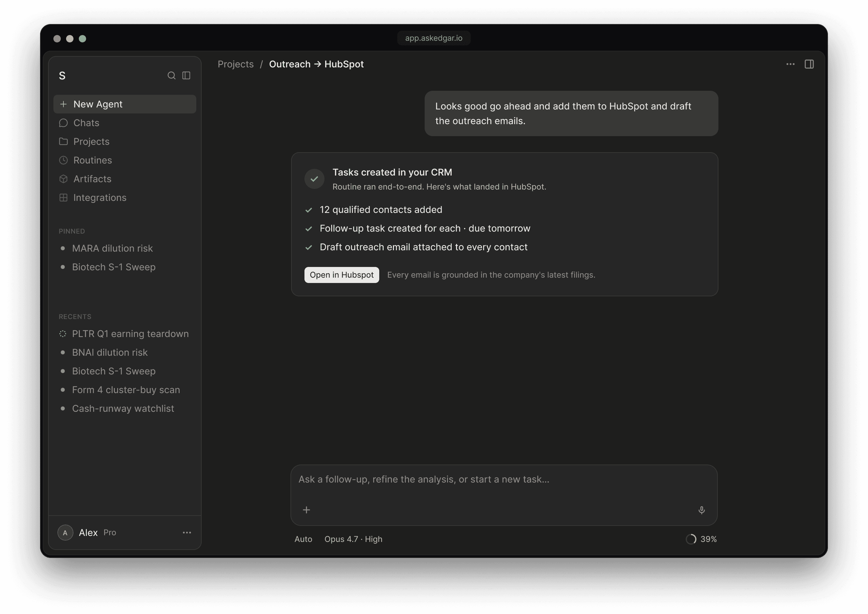868x614 pixels.
Task: Click the "Looks good go ahead" message bubble
Action: tap(571, 113)
